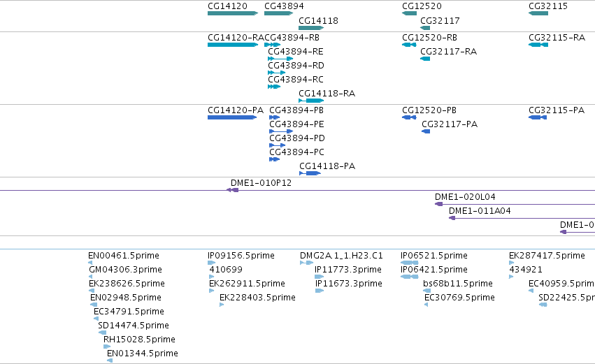Click the CG32115 gene arrow

click(538, 13)
